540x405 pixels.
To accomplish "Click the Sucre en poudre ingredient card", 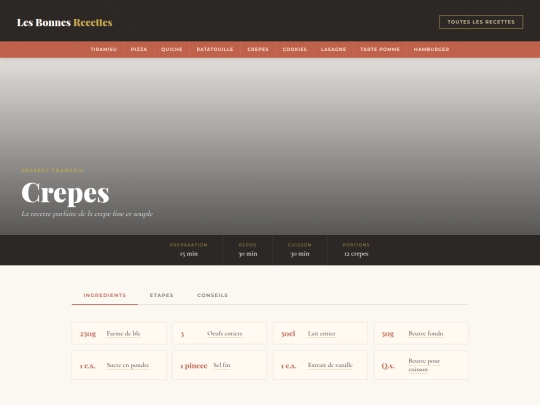I will click(119, 365).
